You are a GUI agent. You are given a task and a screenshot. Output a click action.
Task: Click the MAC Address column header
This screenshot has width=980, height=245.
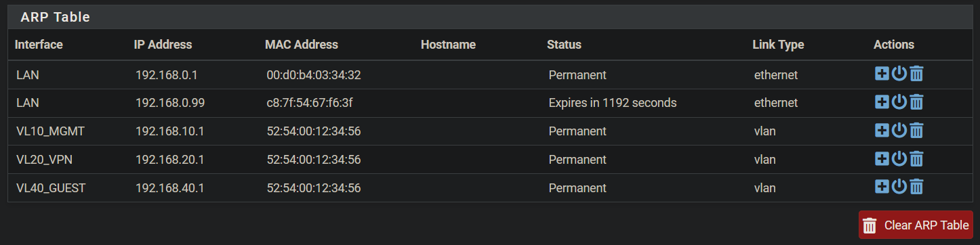pos(302,45)
